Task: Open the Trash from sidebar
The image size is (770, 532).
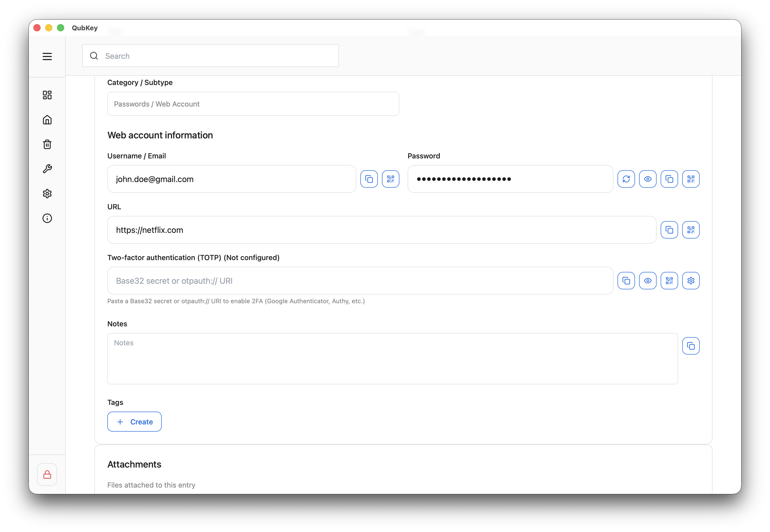Action: pyautogui.click(x=47, y=144)
